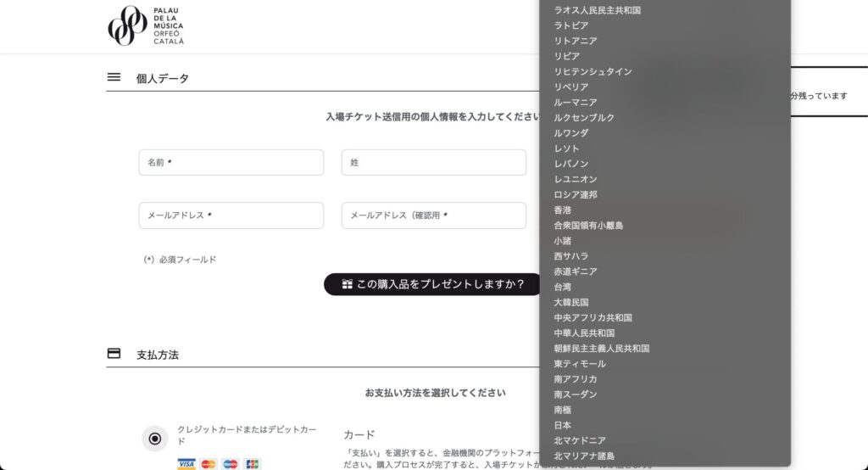Screen dimensions: 868x470
Task: Focus the メールアドレス field
Action: click(231, 215)
